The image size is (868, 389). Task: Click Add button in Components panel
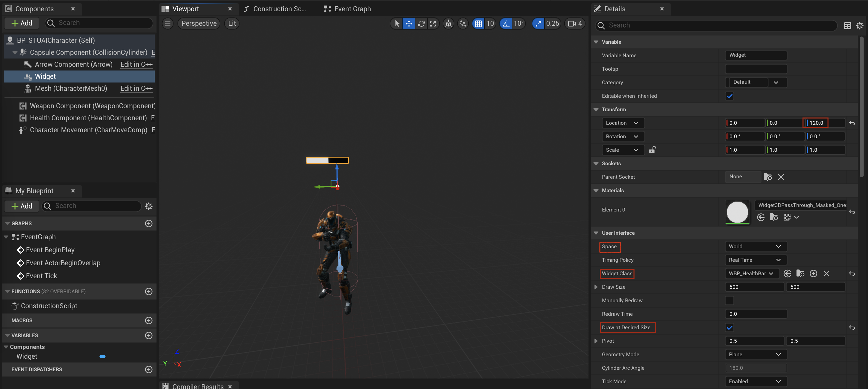click(x=22, y=23)
